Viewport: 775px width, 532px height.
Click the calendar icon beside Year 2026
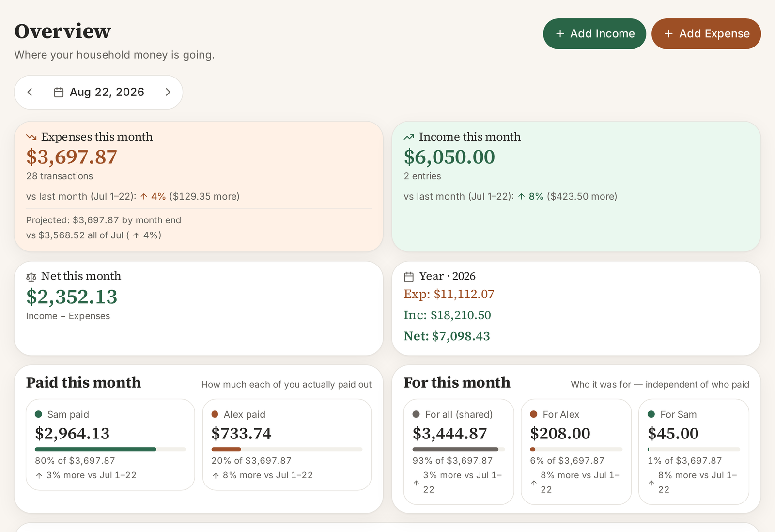coord(409,277)
